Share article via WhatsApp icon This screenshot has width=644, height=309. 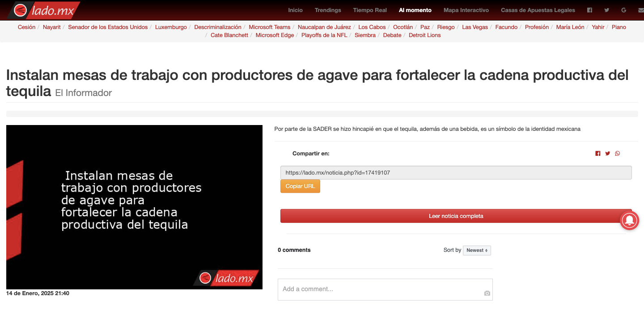coord(618,154)
